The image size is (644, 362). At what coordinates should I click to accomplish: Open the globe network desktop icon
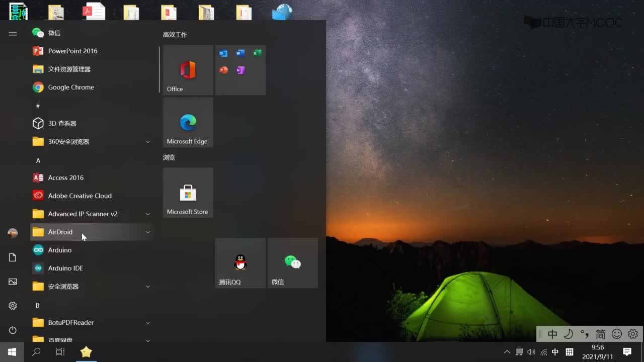(282, 12)
